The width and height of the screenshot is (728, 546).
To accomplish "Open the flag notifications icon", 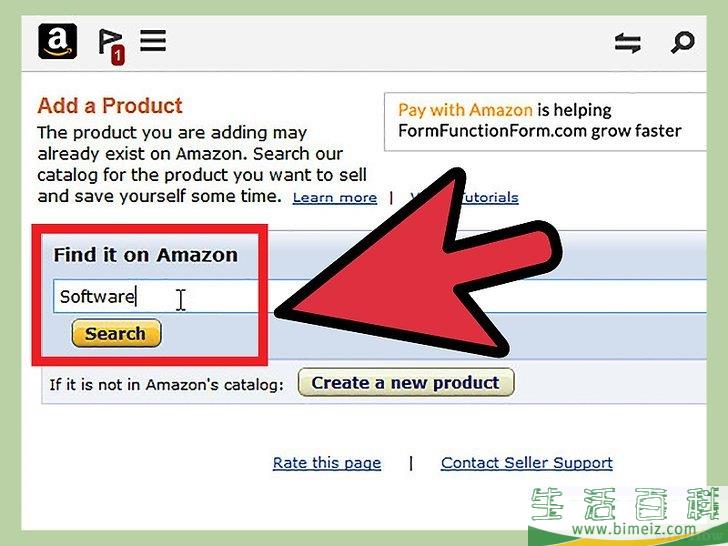I will 109,43.
